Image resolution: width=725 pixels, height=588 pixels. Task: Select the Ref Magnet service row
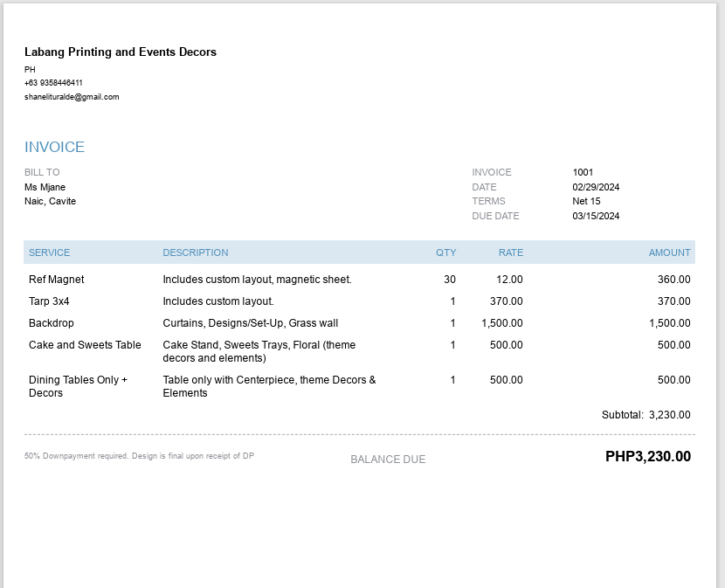pos(57,280)
